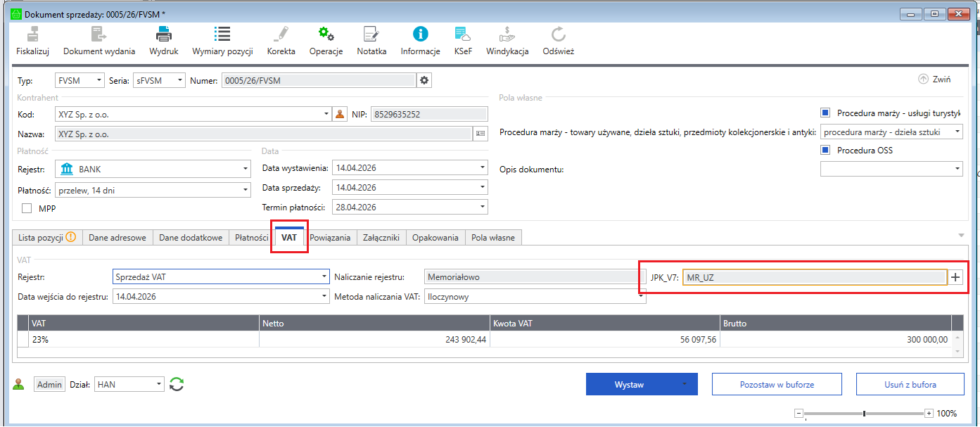The height and width of the screenshot is (427, 980).
Task: Click the Windykacja icon
Action: pos(507,34)
